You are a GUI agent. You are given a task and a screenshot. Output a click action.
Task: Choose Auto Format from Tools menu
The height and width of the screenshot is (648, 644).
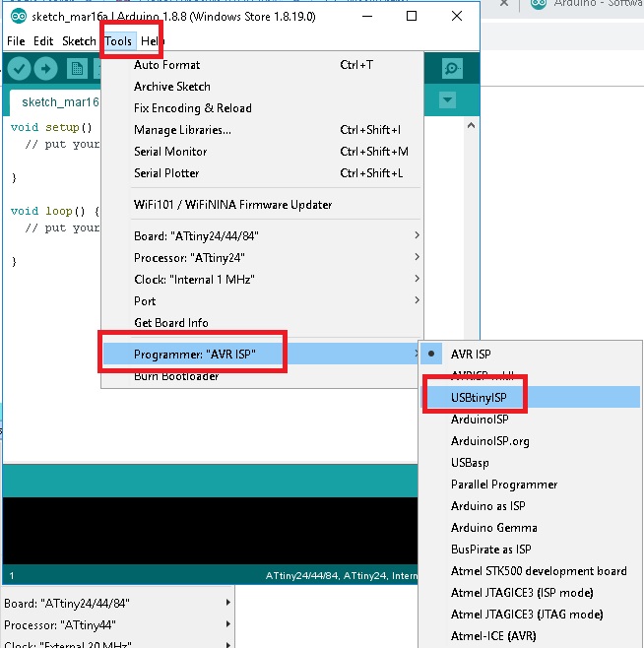click(x=262, y=65)
